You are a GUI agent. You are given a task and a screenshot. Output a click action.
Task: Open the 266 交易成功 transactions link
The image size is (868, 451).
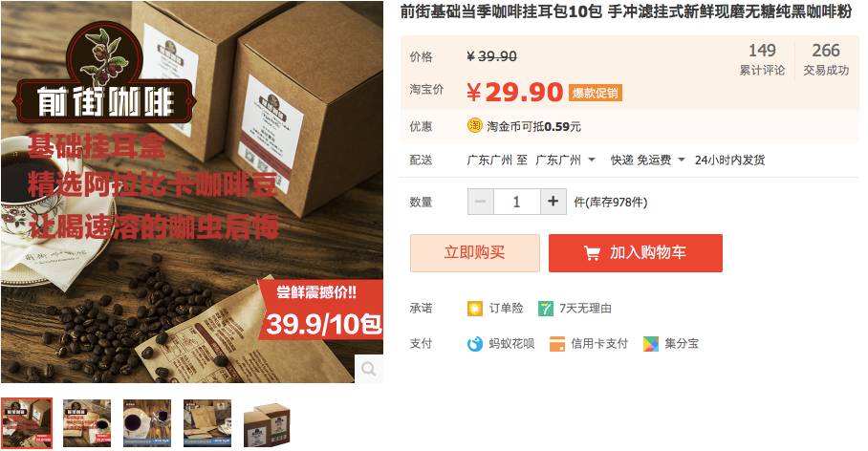coord(826,59)
